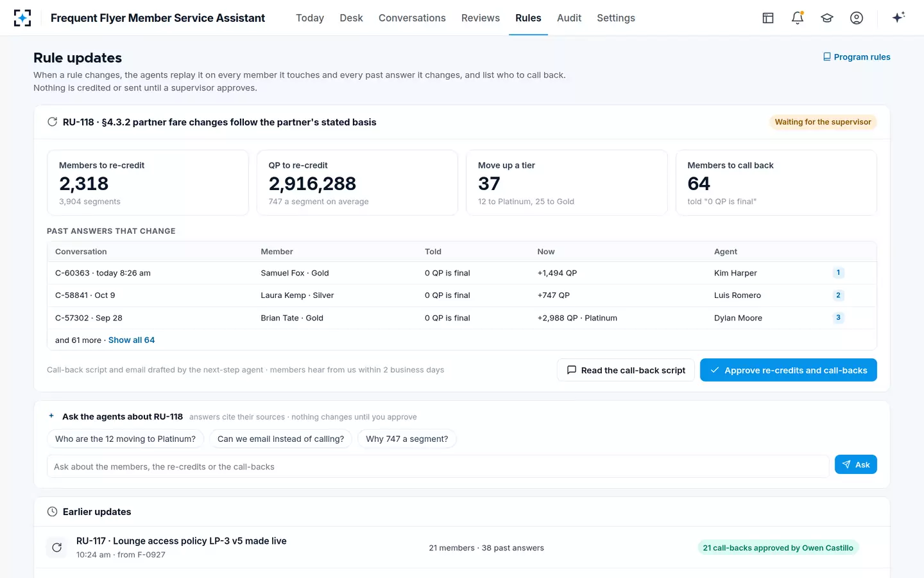The width and height of the screenshot is (924, 578).
Task: Select conversation C-57302 · Sep 28
Action: coord(89,318)
